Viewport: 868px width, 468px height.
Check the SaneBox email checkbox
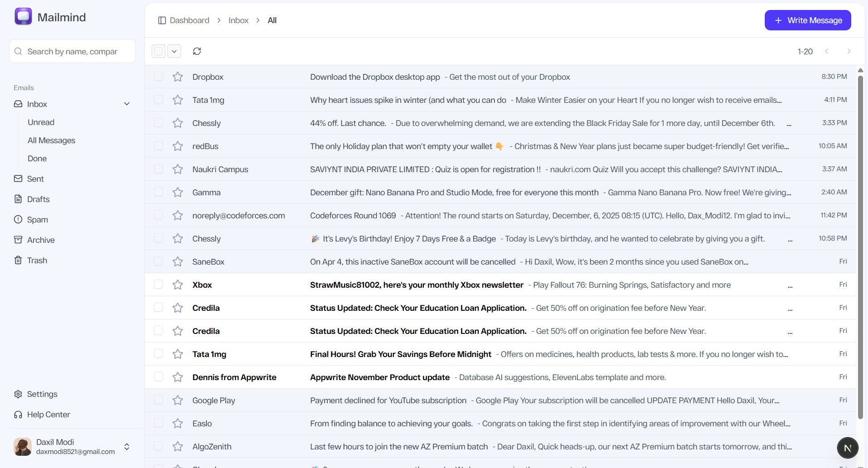pos(158,261)
